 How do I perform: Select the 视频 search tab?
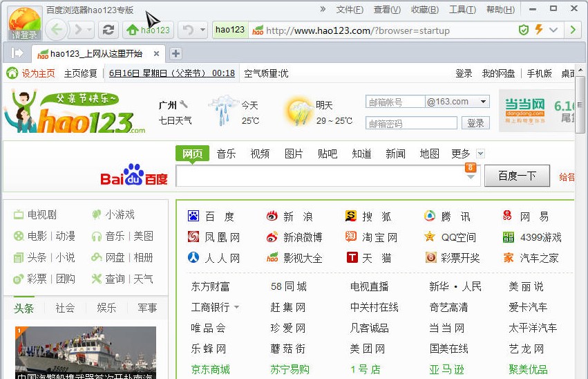[260, 154]
